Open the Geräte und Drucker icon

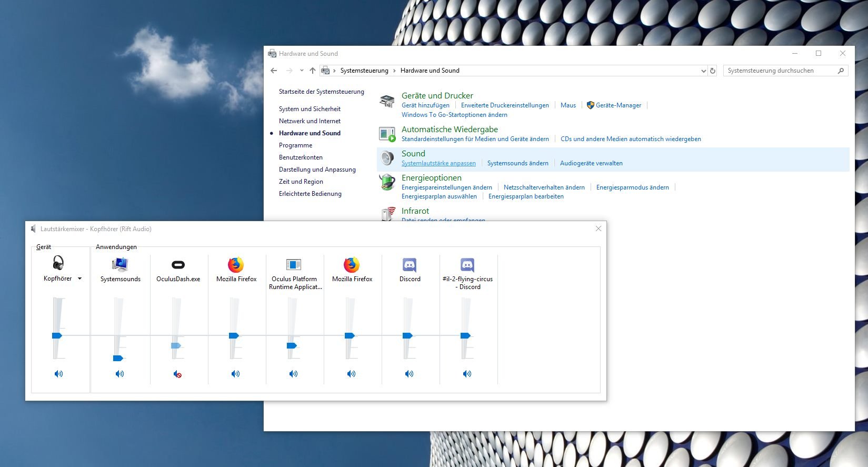pyautogui.click(x=387, y=101)
